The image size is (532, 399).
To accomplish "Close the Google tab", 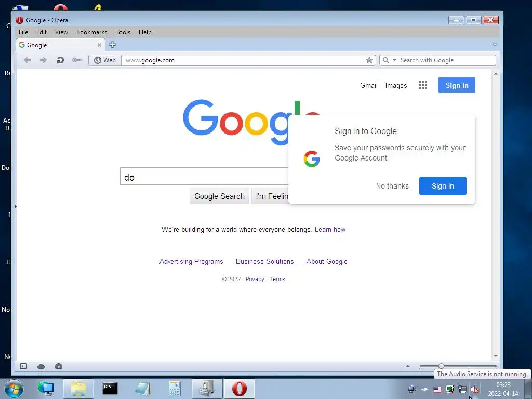I will tap(99, 45).
